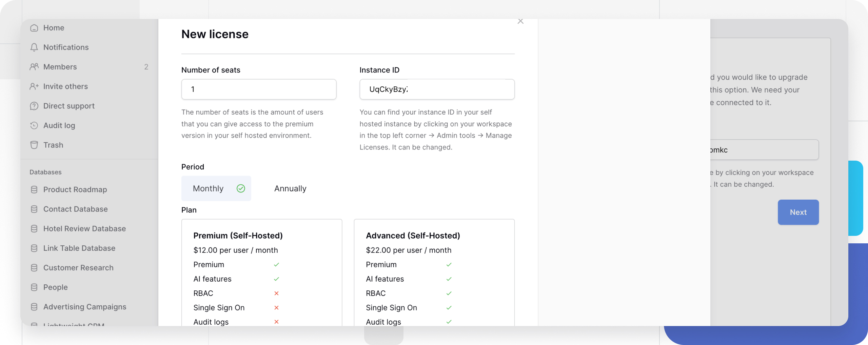The width and height of the screenshot is (868, 345).
Task: Open the Hotel Review Database item
Action: point(84,229)
